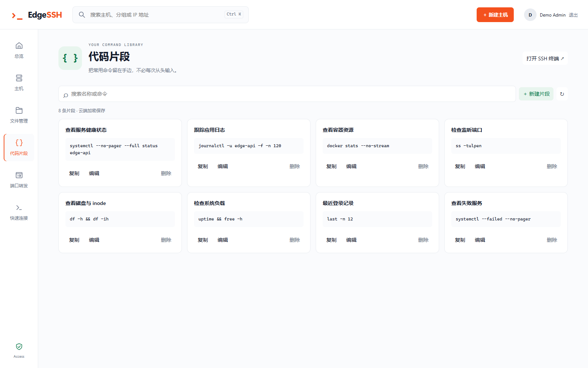Click the 'ss -tulpen' command text

point(469,146)
